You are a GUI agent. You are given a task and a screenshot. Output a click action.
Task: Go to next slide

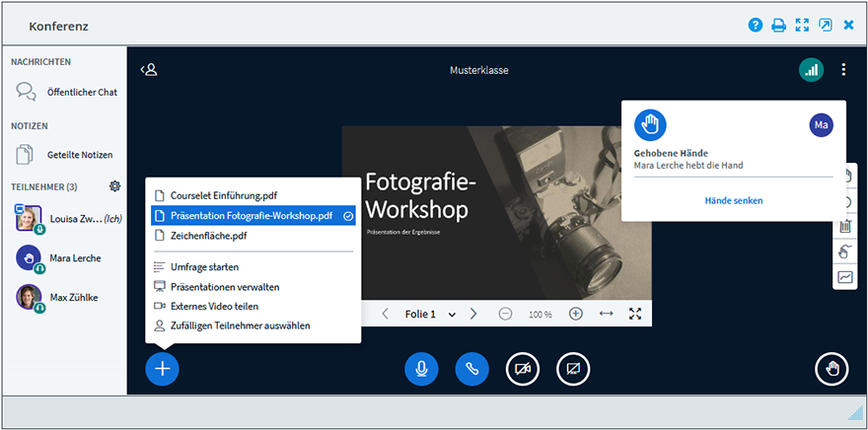pyautogui.click(x=473, y=314)
